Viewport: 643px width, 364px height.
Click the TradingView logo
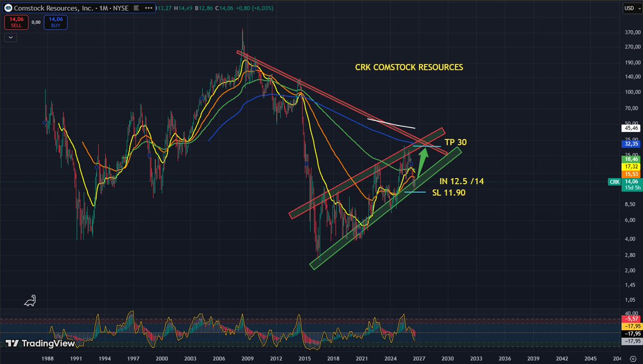(40, 344)
